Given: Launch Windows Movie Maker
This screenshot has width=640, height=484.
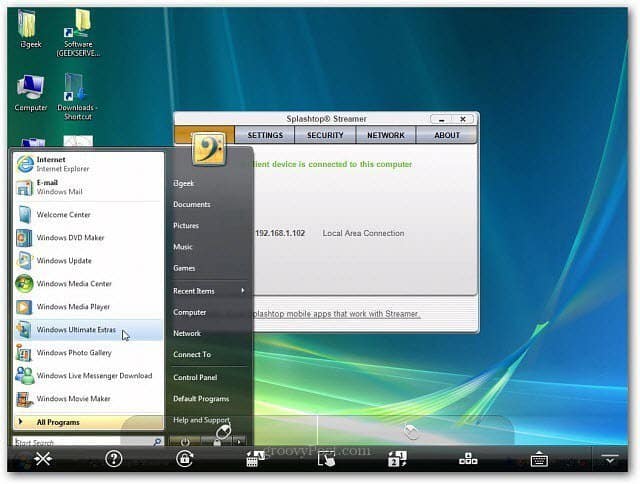Looking at the screenshot, I should (x=89, y=398).
